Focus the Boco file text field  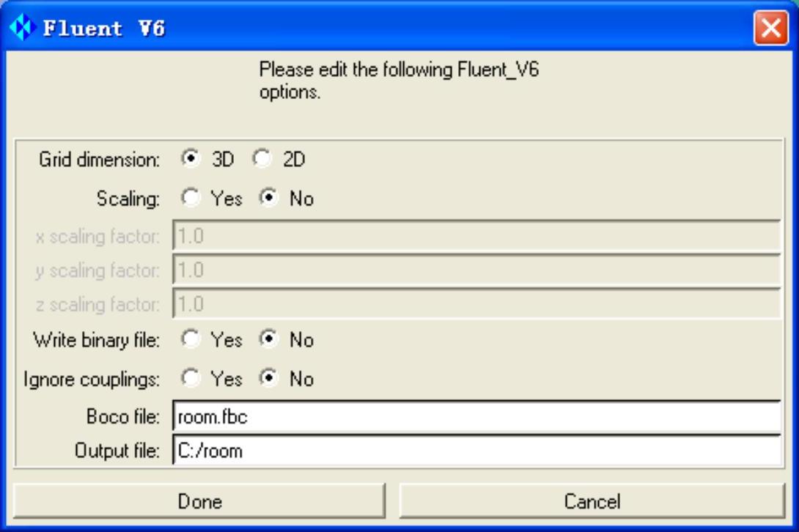pos(476,417)
